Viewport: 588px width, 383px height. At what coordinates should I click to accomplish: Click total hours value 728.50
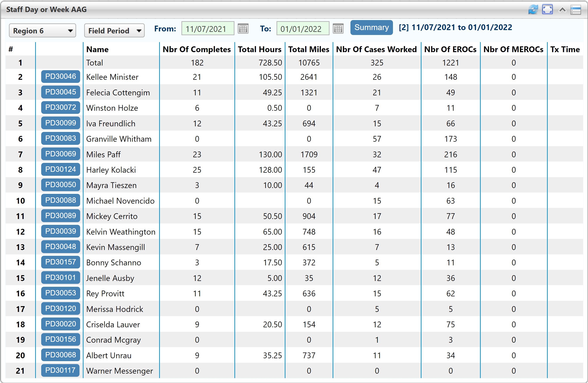(x=270, y=63)
